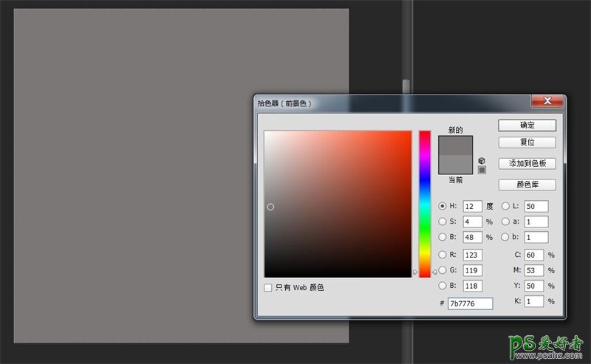This screenshot has width=591, height=364.
Task: Close the color picker dialog
Action: coord(547,101)
